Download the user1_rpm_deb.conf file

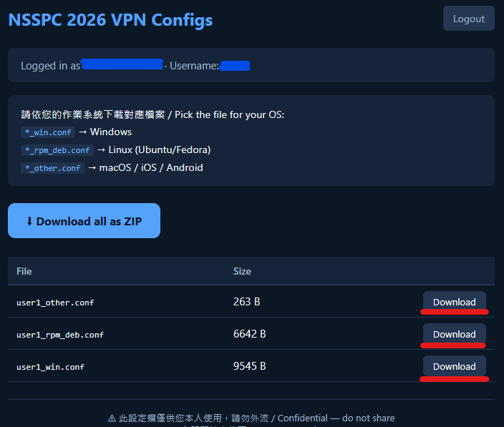(x=454, y=334)
